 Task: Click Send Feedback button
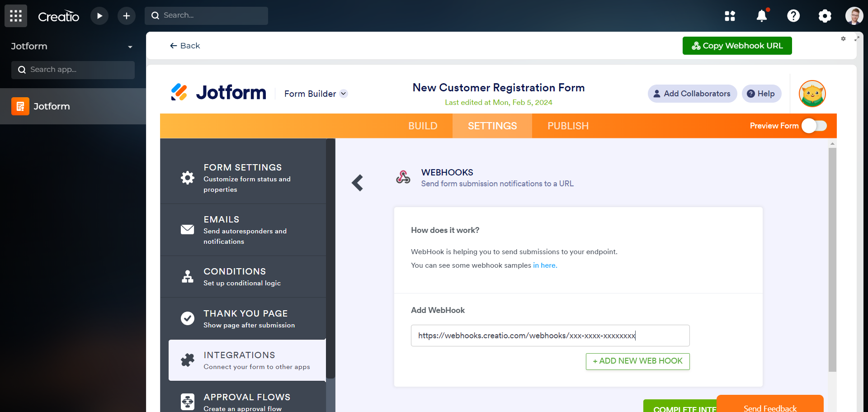tap(770, 404)
